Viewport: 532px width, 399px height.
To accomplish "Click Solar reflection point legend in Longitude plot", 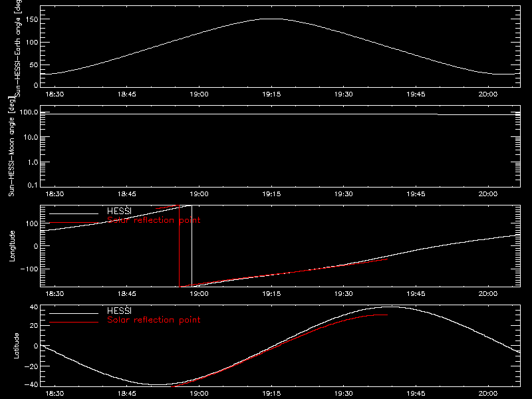I will (x=154, y=220).
